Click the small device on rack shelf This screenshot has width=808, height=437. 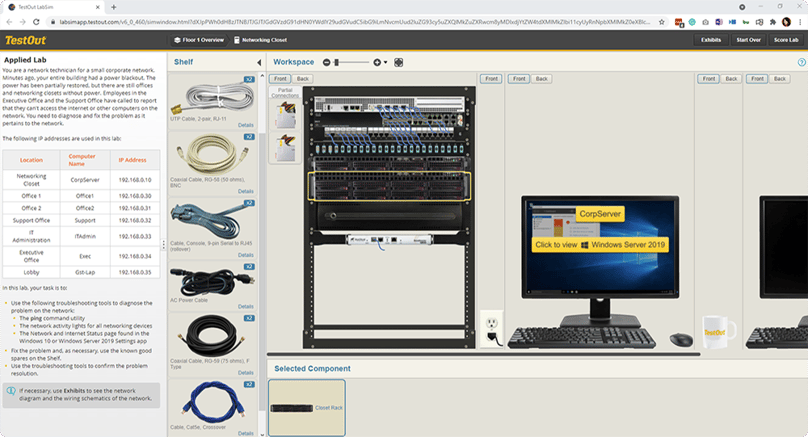tap(389, 240)
